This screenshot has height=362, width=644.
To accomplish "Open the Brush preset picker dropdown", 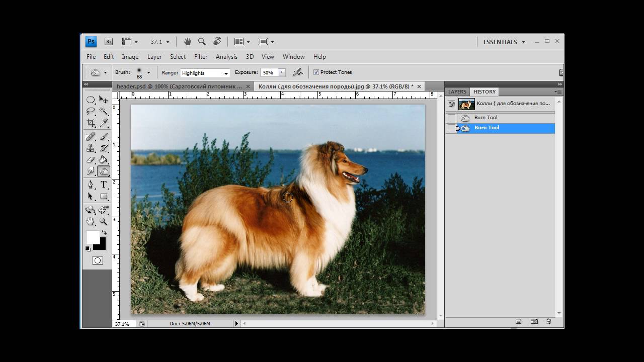I will click(148, 72).
